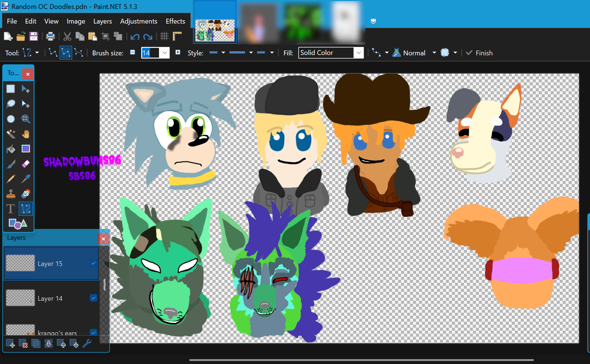This screenshot has width=590, height=364.
Task: Open the Adjustments menu
Action: click(x=139, y=21)
